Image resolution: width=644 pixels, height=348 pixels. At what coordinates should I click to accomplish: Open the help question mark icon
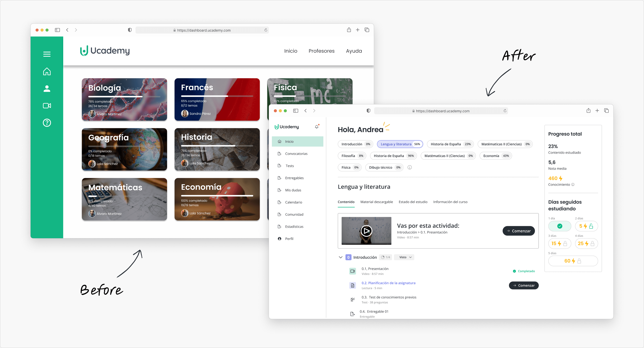(x=47, y=123)
